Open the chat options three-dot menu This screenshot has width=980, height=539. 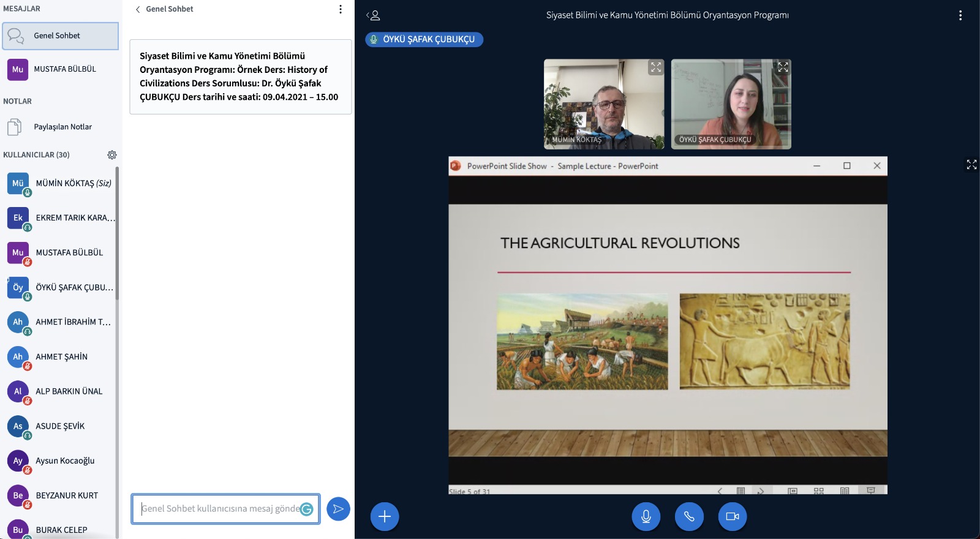click(x=341, y=9)
